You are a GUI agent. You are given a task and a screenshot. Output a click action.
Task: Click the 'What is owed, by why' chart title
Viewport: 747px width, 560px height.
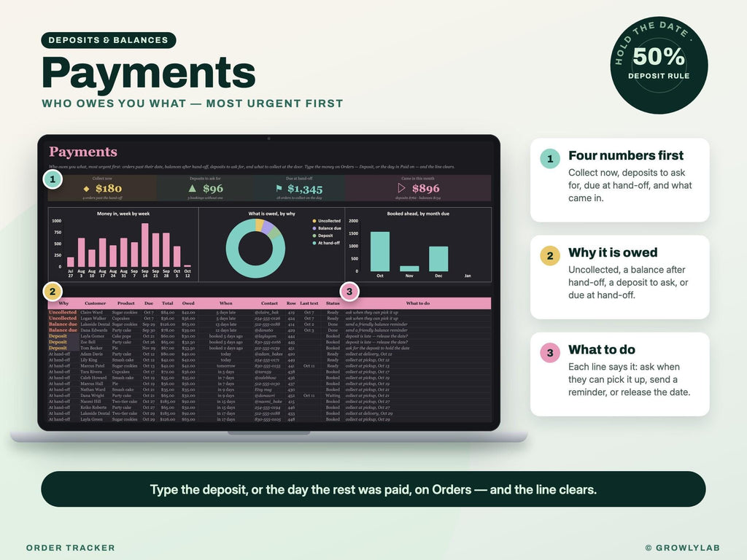click(x=271, y=214)
